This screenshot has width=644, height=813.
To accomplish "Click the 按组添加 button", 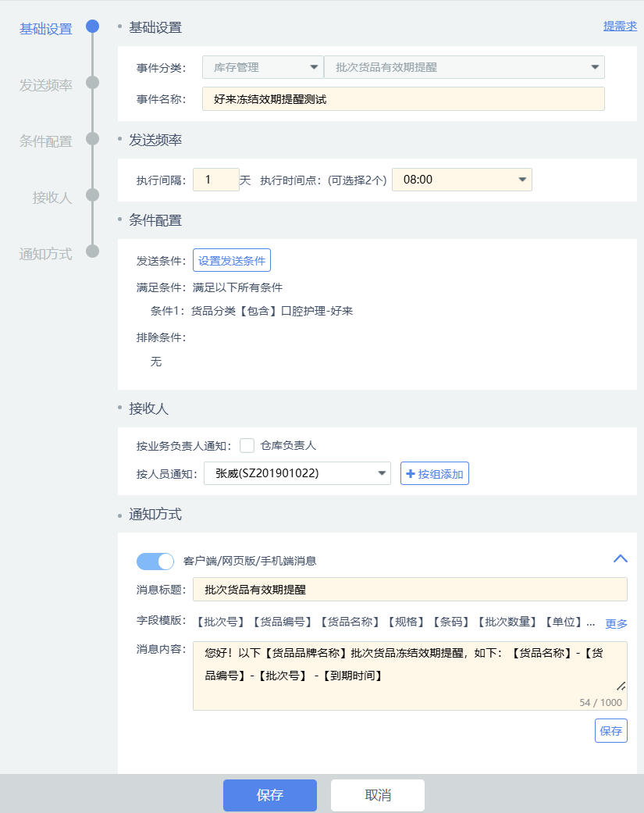I will [x=435, y=473].
